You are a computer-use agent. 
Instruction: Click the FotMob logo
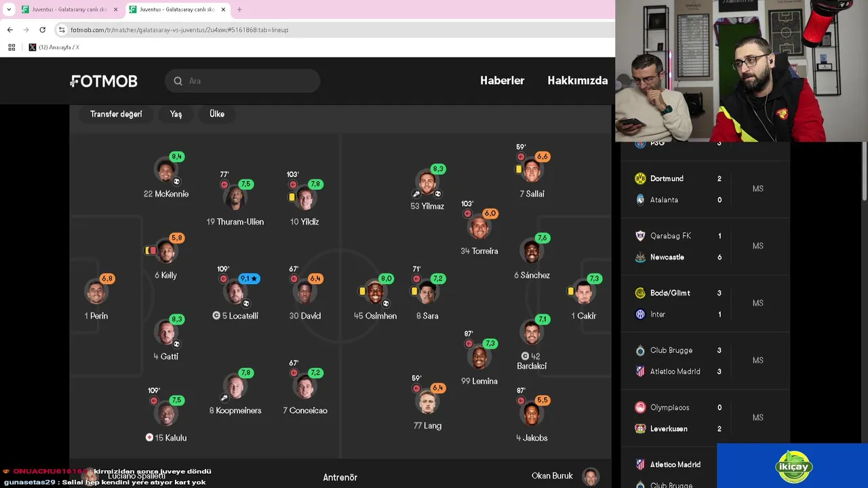point(104,81)
